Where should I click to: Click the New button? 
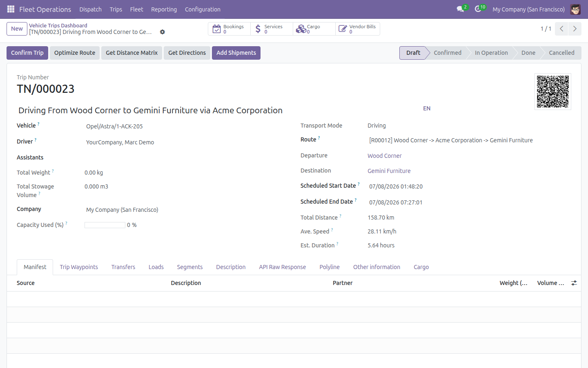point(17,29)
